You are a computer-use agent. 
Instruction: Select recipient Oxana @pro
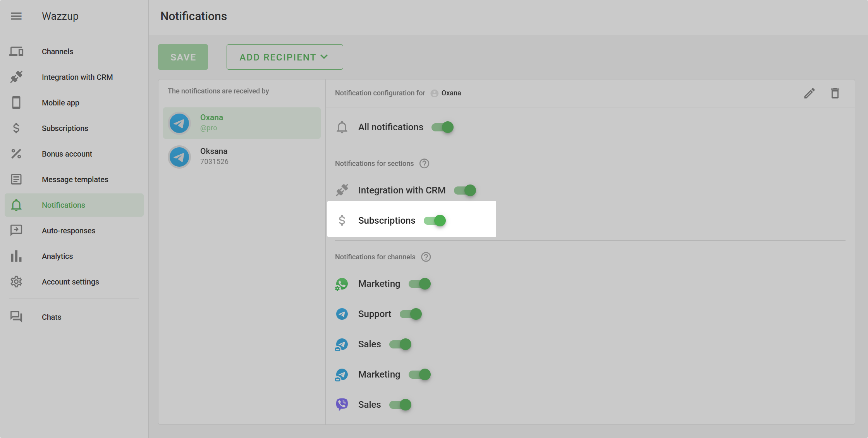242,123
